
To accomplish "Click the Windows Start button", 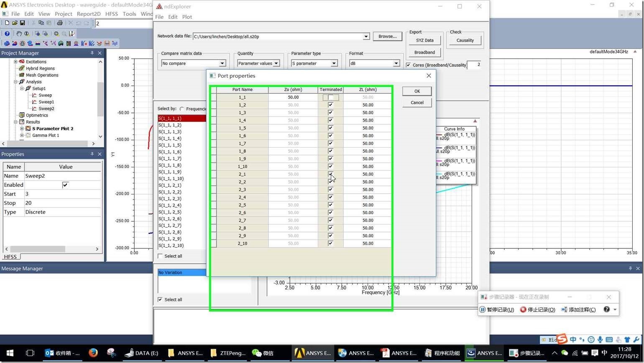I will click(x=10, y=353).
